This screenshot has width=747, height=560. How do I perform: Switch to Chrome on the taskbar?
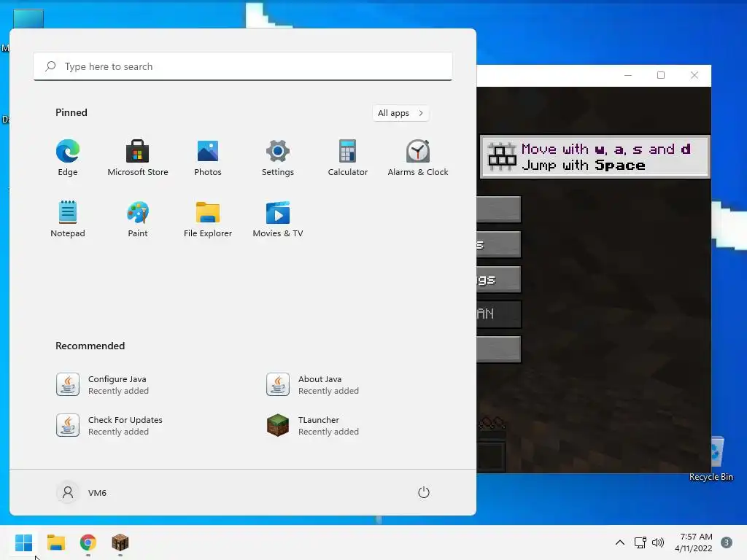coord(88,542)
